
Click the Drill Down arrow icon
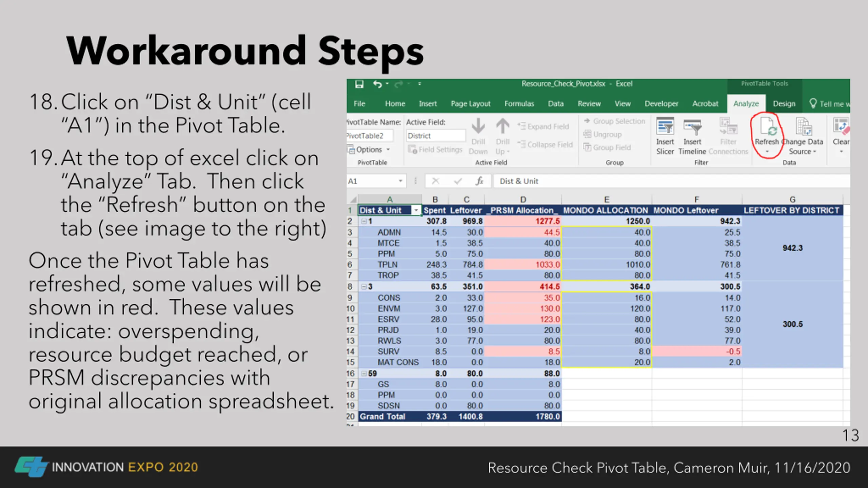point(478,126)
